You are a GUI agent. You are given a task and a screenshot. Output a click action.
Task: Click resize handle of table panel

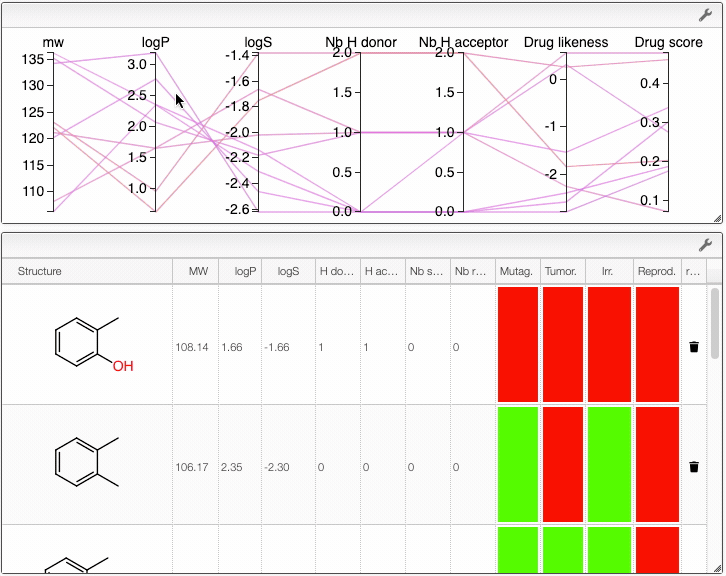point(717,569)
